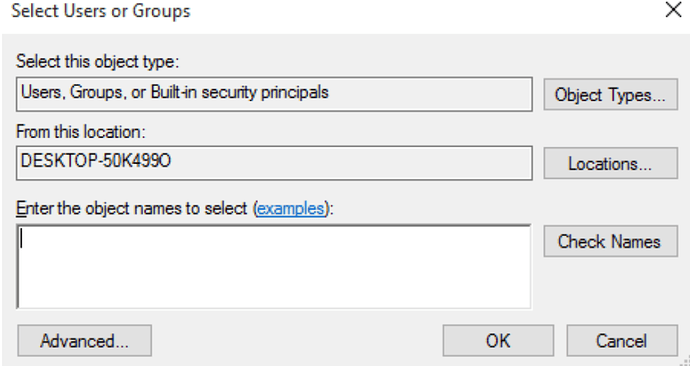Click the blinking text cursor in names box

(x=21, y=240)
